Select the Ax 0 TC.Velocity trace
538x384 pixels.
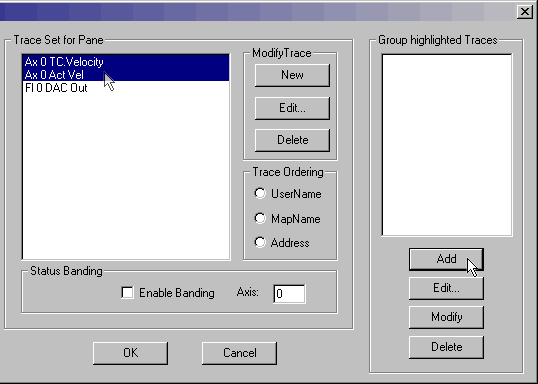click(x=126, y=62)
